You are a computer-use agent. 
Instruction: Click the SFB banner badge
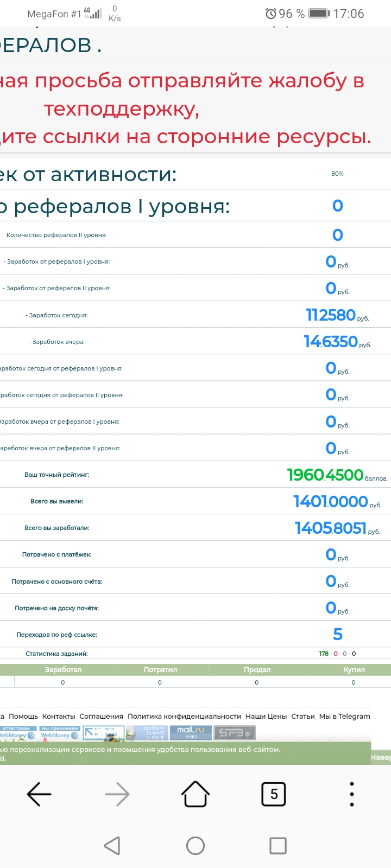point(235,733)
